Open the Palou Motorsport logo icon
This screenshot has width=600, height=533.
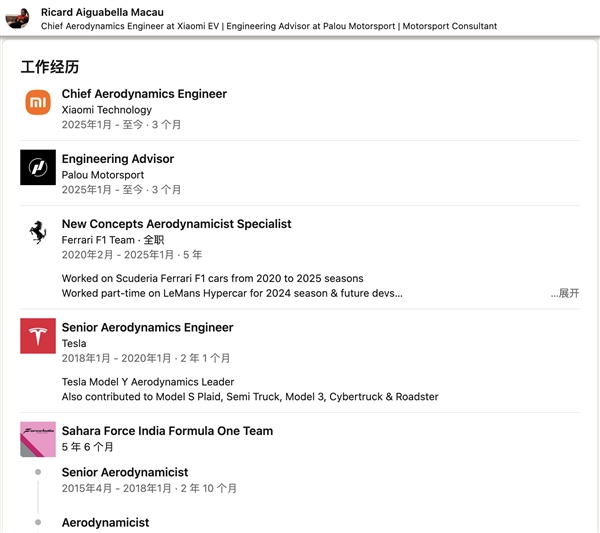click(x=38, y=167)
